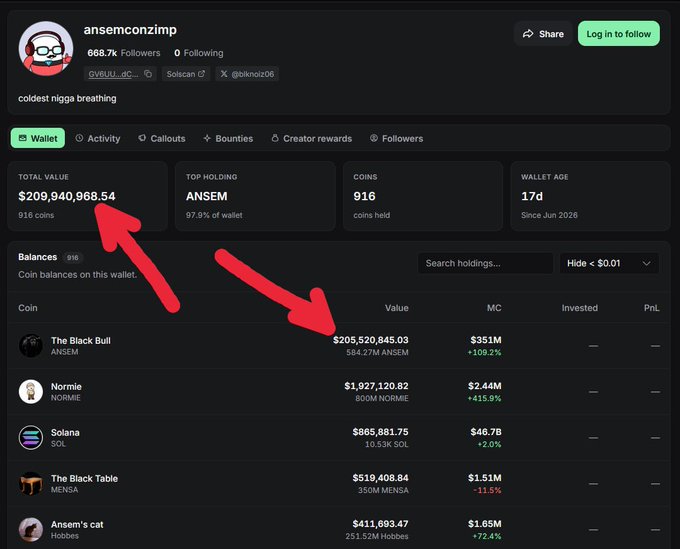This screenshot has height=549, width=680.
Task: Open the Callouts tab
Action: coord(162,138)
